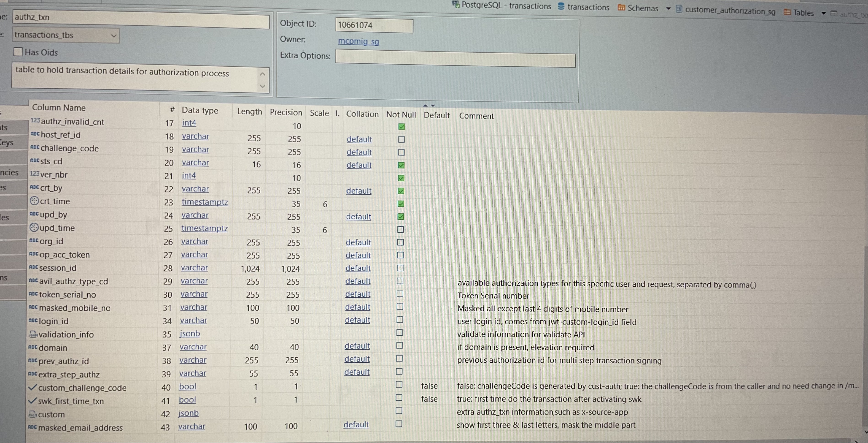The image size is (868, 443).
Task: Click the transactions database icon in breadcrumb
Action: pos(561,6)
